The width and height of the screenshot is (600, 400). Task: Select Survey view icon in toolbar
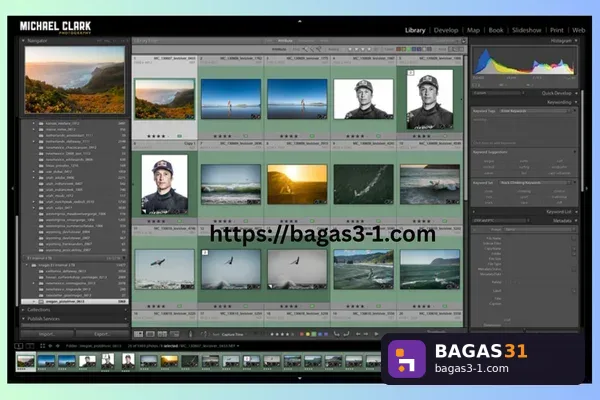pyautogui.click(x=174, y=334)
